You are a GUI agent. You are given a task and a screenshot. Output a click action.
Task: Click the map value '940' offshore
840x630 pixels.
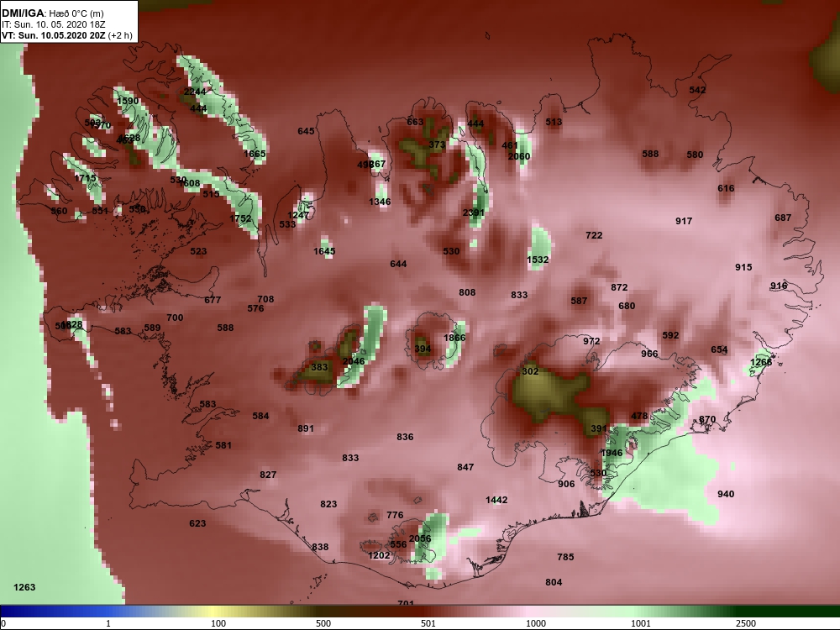pos(726,495)
